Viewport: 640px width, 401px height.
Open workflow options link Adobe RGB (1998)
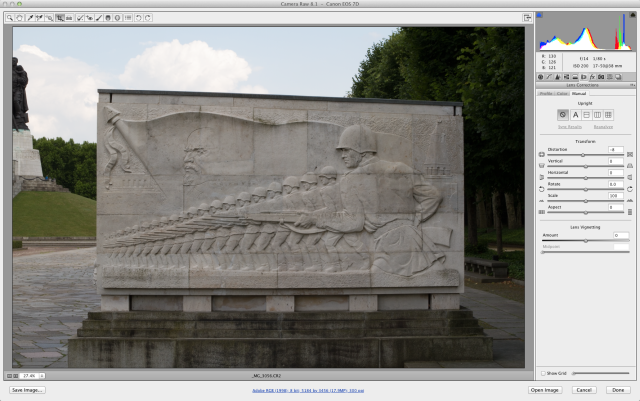click(x=308, y=390)
